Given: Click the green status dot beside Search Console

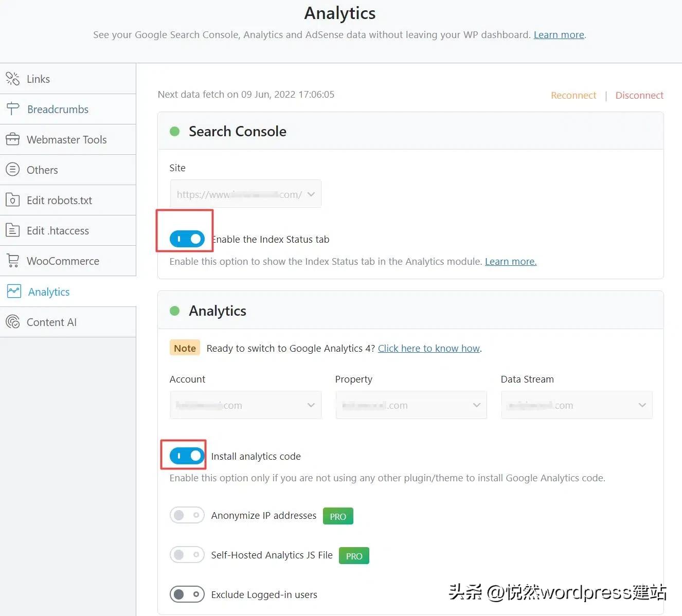Looking at the screenshot, I should (x=175, y=131).
